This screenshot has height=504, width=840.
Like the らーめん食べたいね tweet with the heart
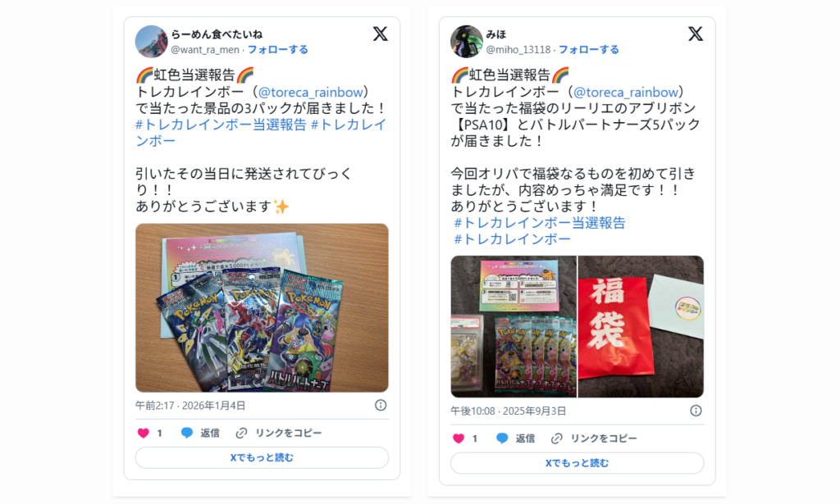(x=143, y=433)
